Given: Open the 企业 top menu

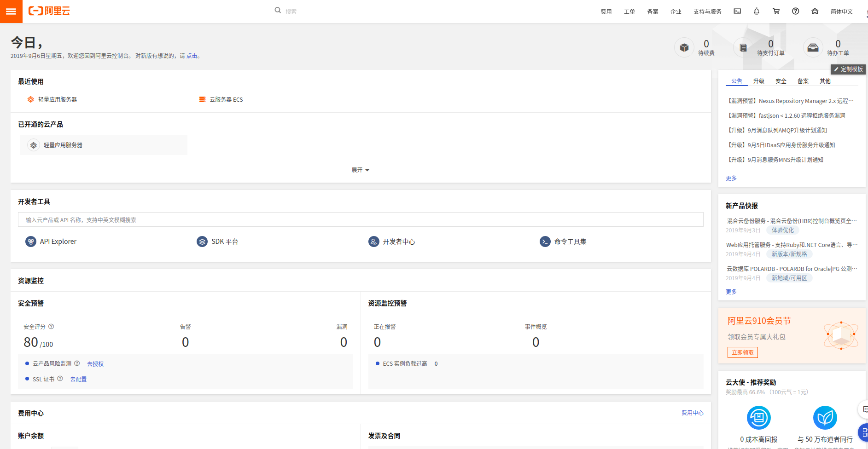Looking at the screenshot, I should (676, 12).
